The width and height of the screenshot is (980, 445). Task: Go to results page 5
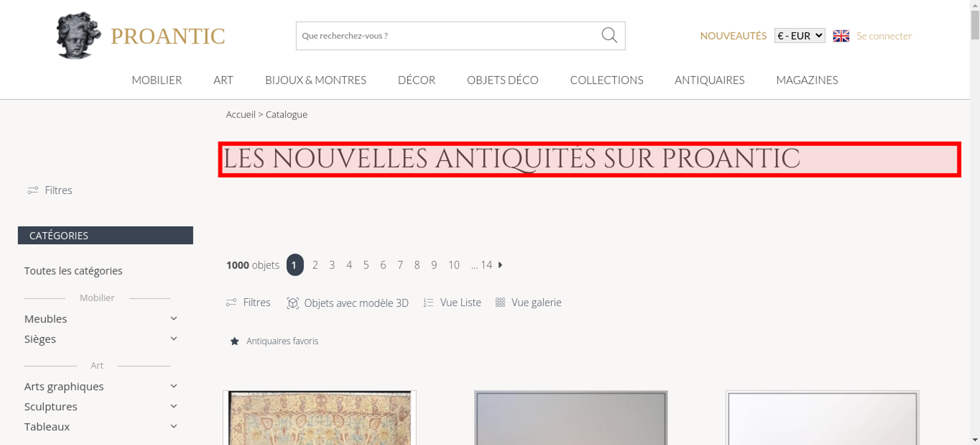click(x=366, y=265)
